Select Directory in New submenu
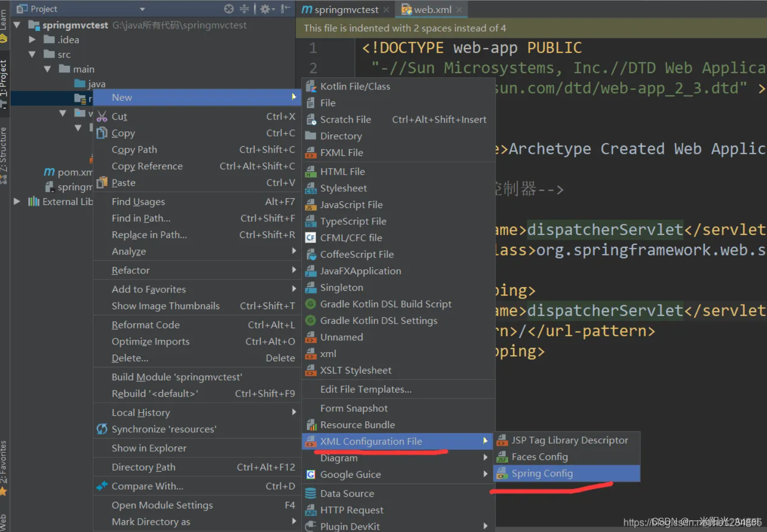Viewport: 767px width, 532px height. tap(398, 136)
